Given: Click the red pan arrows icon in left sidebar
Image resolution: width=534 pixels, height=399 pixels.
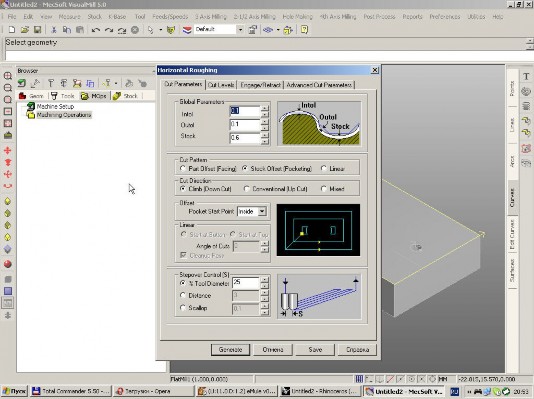Looking at the screenshot, I should [8, 150].
